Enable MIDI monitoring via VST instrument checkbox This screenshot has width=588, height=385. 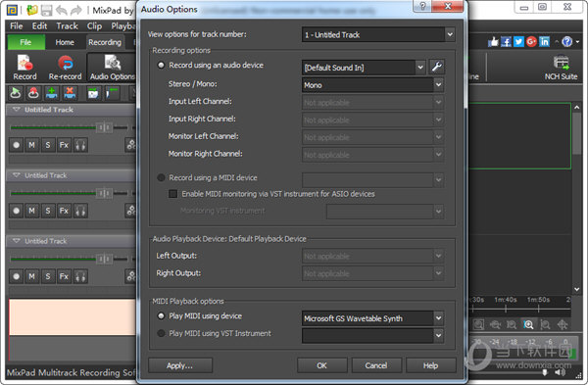(x=172, y=194)
